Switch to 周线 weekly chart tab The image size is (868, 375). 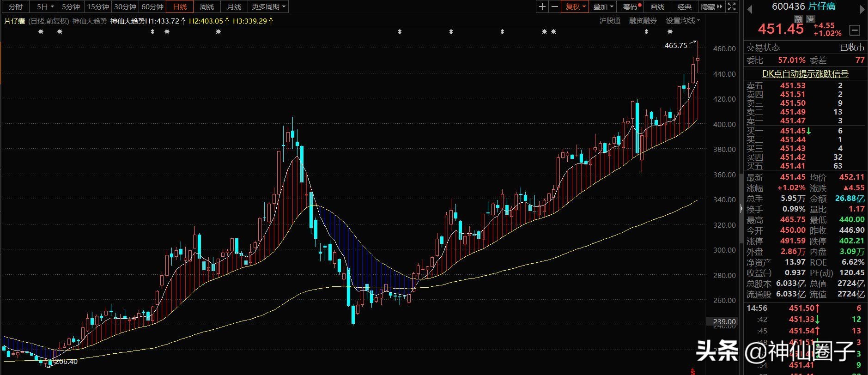(x=207, y=6)
